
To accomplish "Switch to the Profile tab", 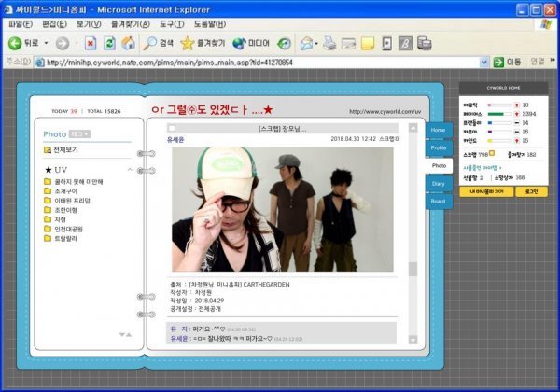I will 438,147.
